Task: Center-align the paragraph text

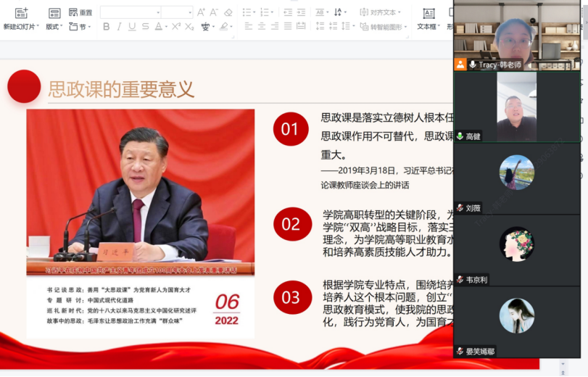Action: tap(262, 27)
